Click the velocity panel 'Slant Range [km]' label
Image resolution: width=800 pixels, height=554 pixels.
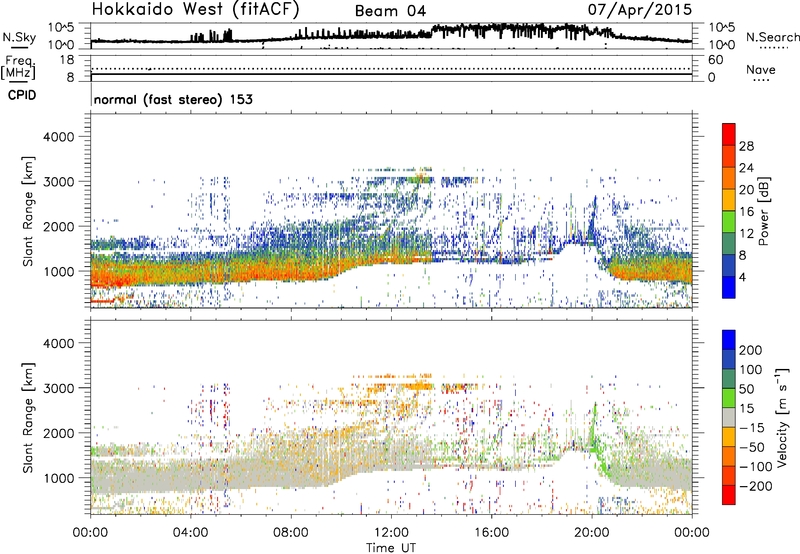tap(28, 418)
